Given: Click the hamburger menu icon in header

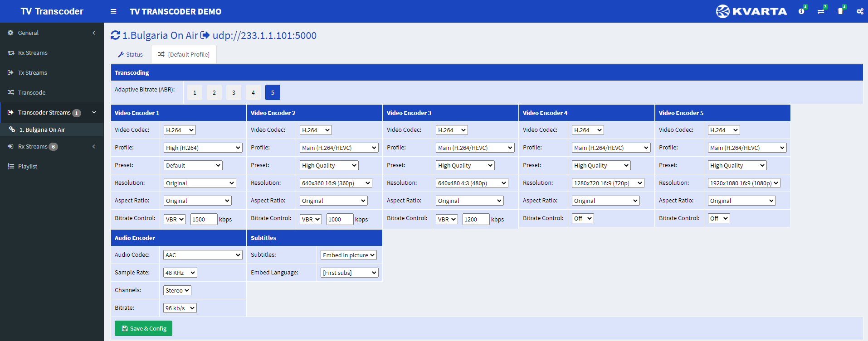Looking at the screenshot, I should pos(113,11).
